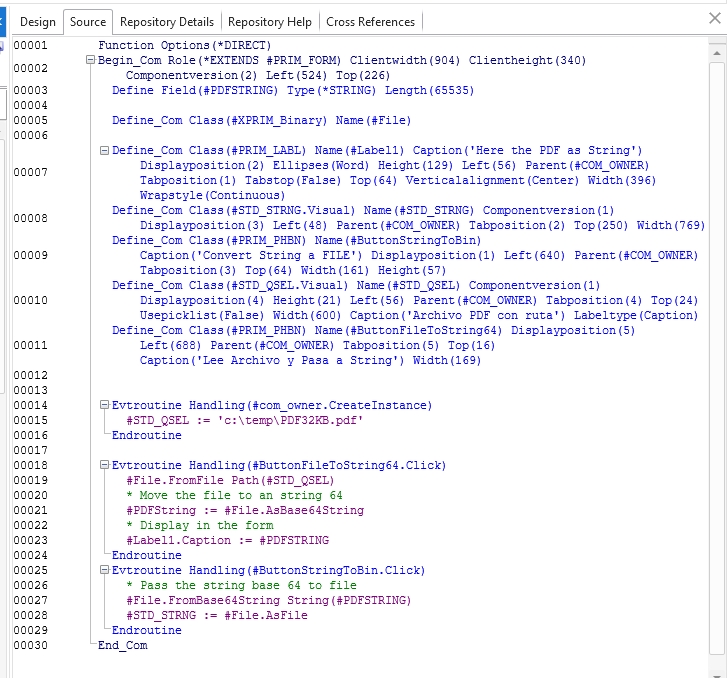Click the 'Here the PDF as String' caption text
This screenshot has height=678, width=727.
click(x=555, y=150)
